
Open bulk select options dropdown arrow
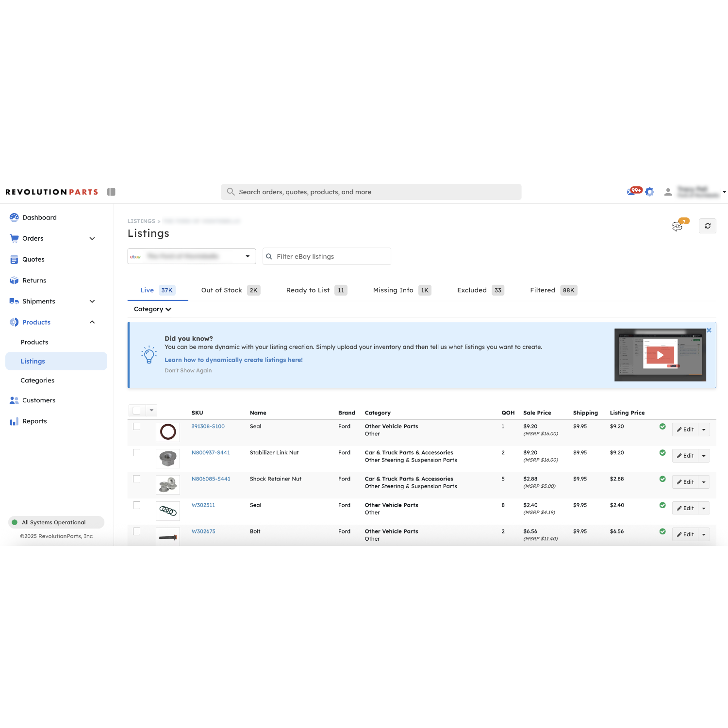pyautogui.click(x=151, y=411)
